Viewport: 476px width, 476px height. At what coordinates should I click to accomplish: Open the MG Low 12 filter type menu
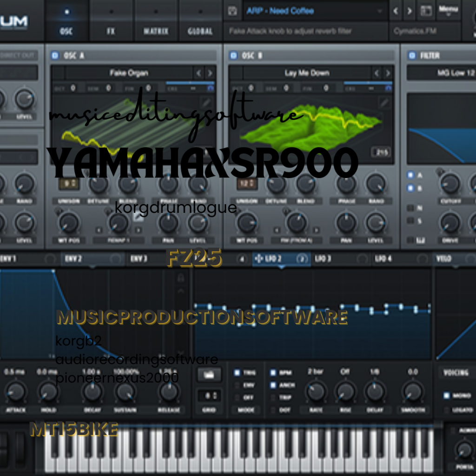click(x=441, y=73)
